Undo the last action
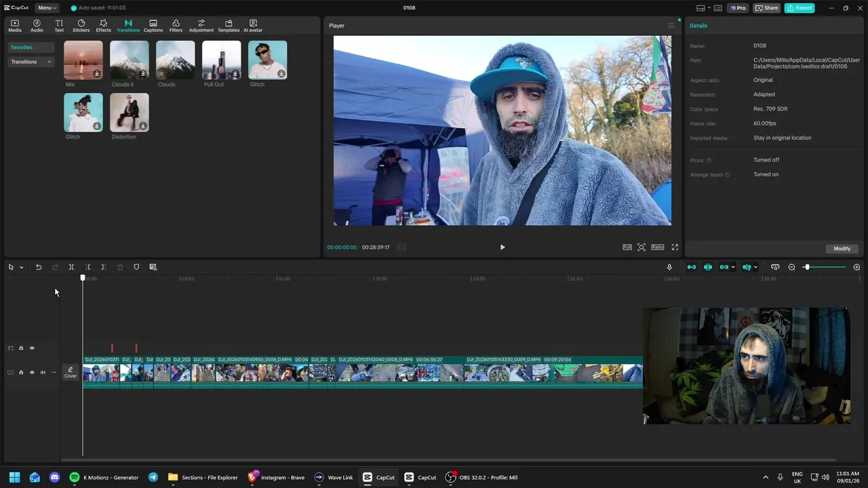The height and width of the screenshot is (488, 868). click(39, 267)
